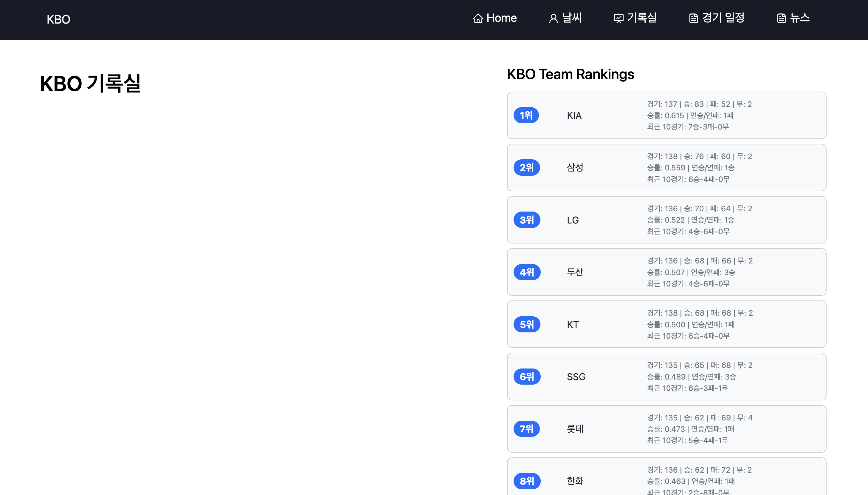
Task: Open the 뉴스 menu item
Action: (x=793, y=18)
